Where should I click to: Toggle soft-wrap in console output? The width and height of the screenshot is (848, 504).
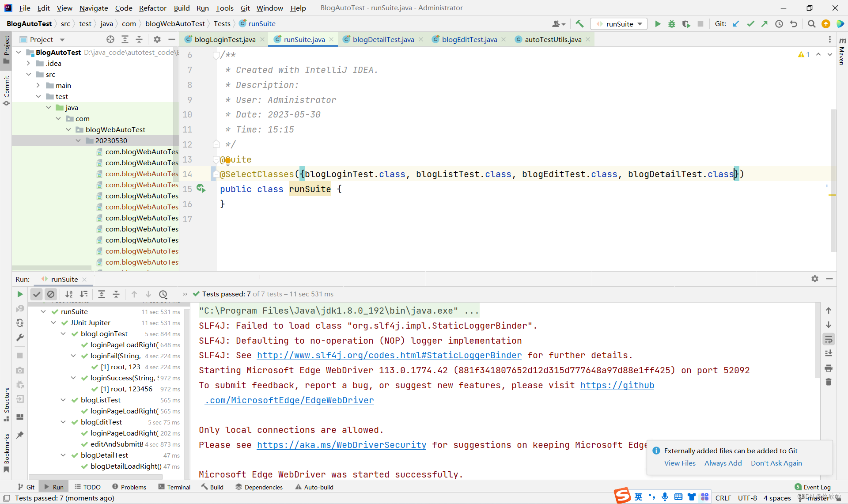pos(829,339)
